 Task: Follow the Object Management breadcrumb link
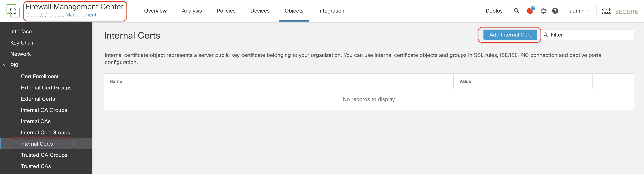pyautogui.click(x=72, y=15)
